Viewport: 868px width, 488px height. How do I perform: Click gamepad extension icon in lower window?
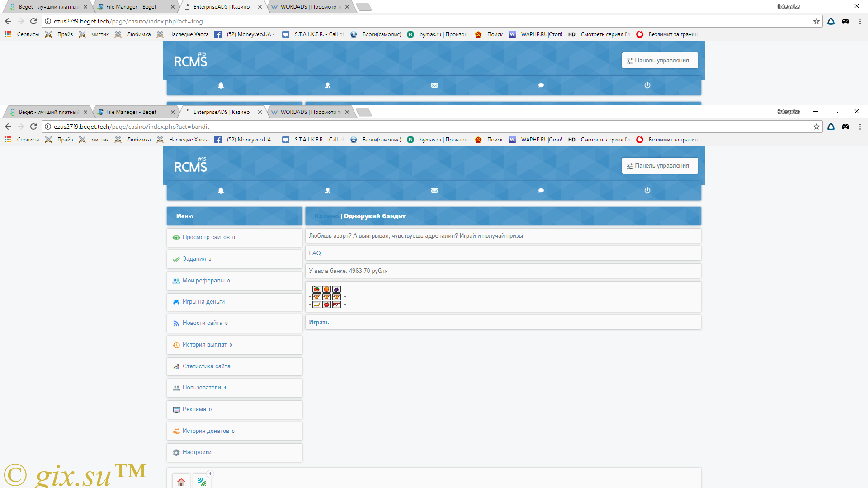tap(845, 127)
